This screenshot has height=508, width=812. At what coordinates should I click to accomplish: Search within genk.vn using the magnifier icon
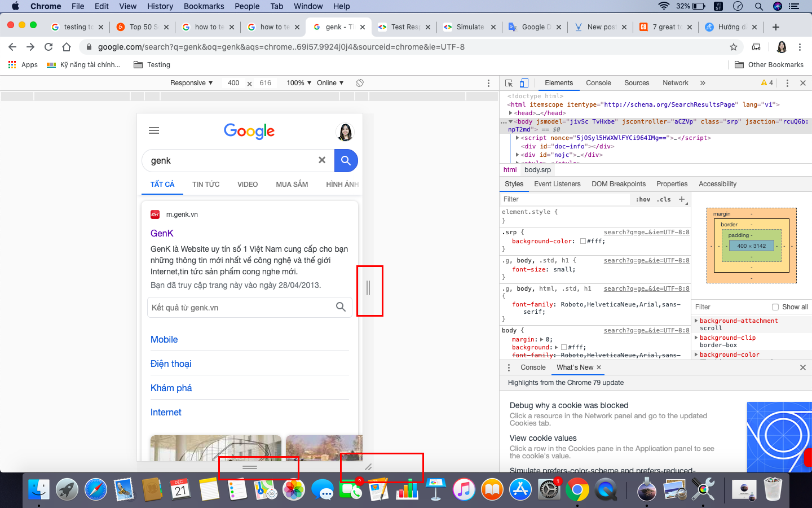point(341,307)
